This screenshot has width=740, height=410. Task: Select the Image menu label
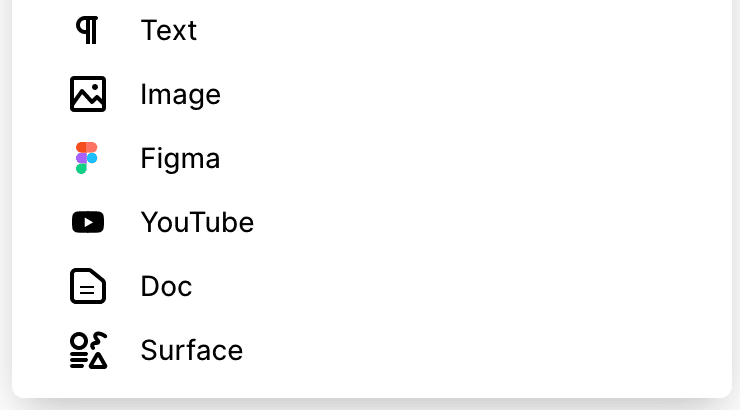(180, 95)
